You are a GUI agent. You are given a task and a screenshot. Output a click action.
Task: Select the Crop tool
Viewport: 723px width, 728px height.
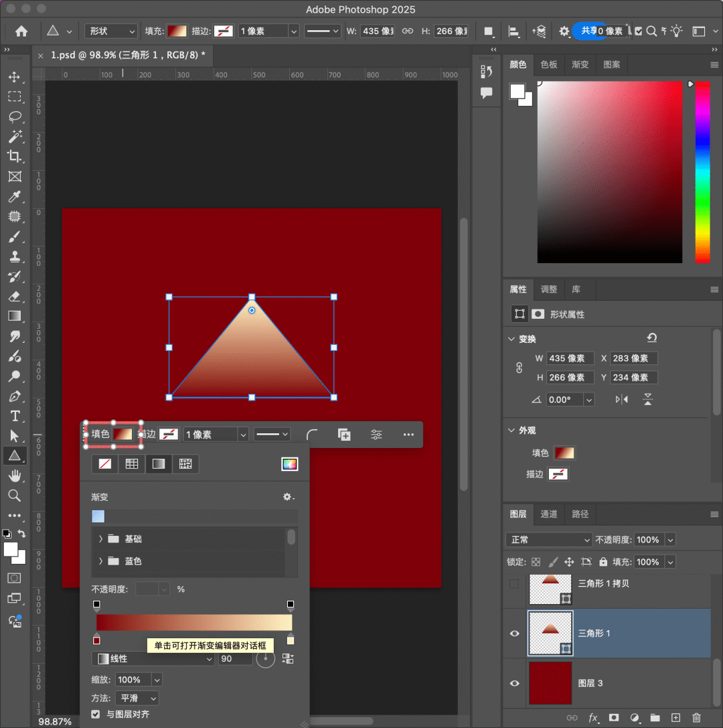[14, 156]
